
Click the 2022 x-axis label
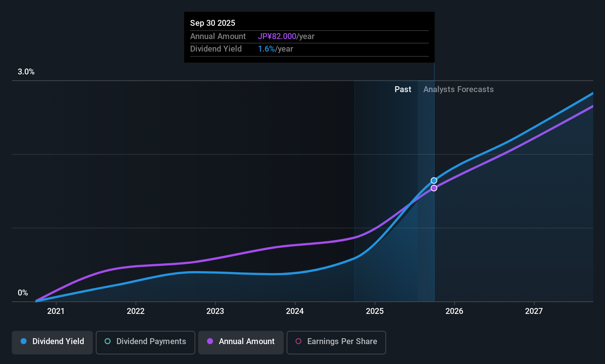tap(136, 311)
